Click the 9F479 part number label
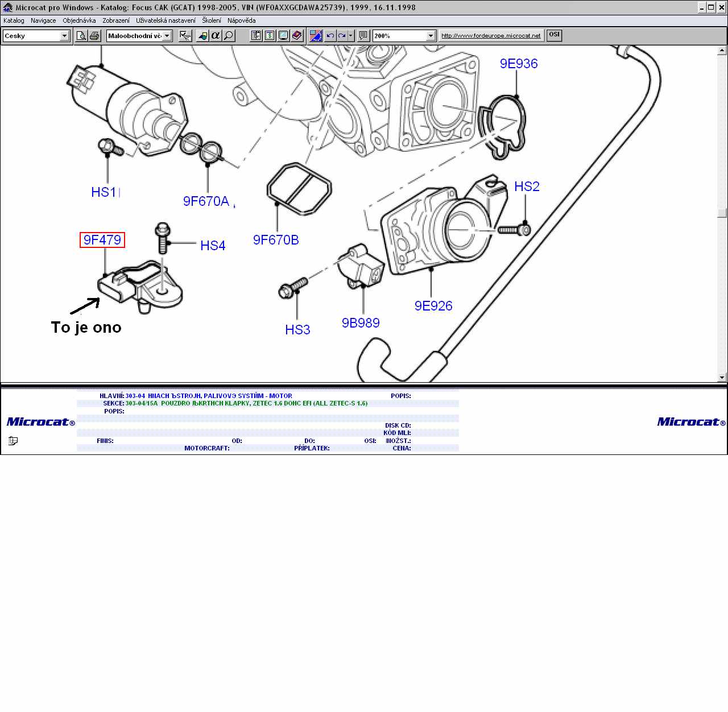The height and width of the screenshot is (712, 728). tap(102, 240)
